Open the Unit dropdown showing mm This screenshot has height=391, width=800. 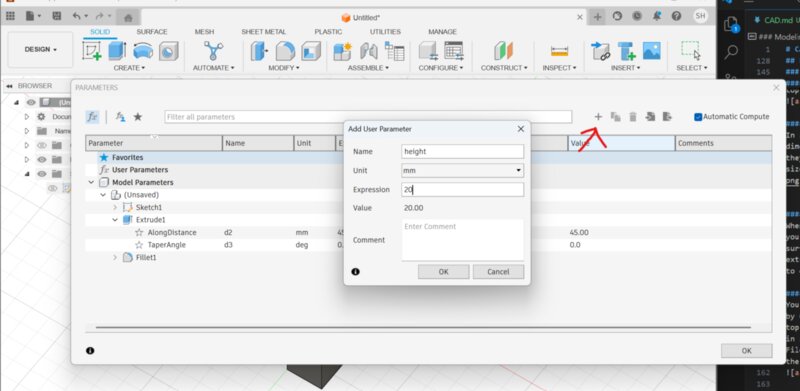(x=462, y=170)
